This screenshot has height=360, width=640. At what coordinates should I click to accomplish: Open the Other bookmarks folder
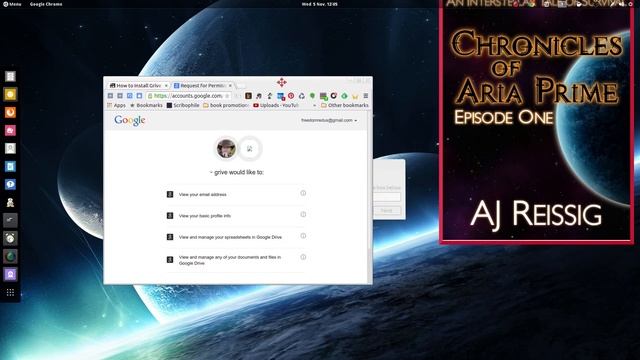(345, 105)
